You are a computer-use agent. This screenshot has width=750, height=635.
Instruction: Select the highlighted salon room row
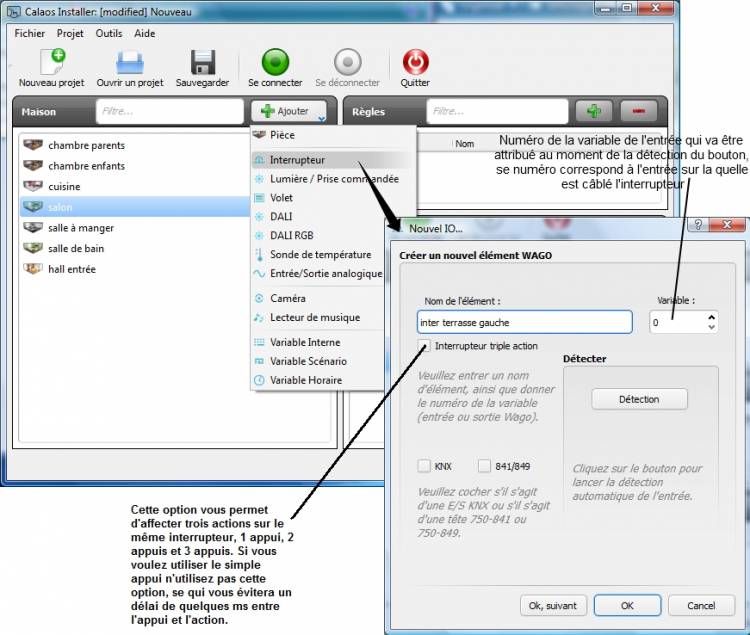pos(135,207)
